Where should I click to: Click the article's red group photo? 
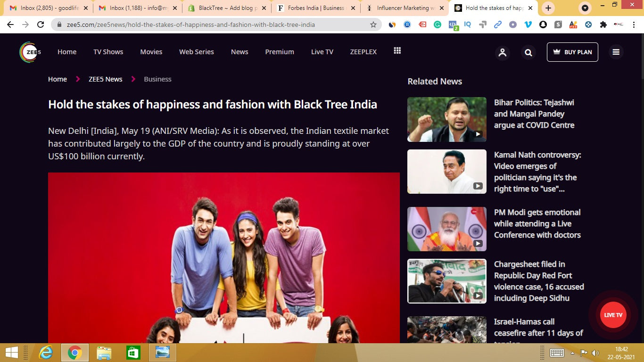tap(224, 258)
